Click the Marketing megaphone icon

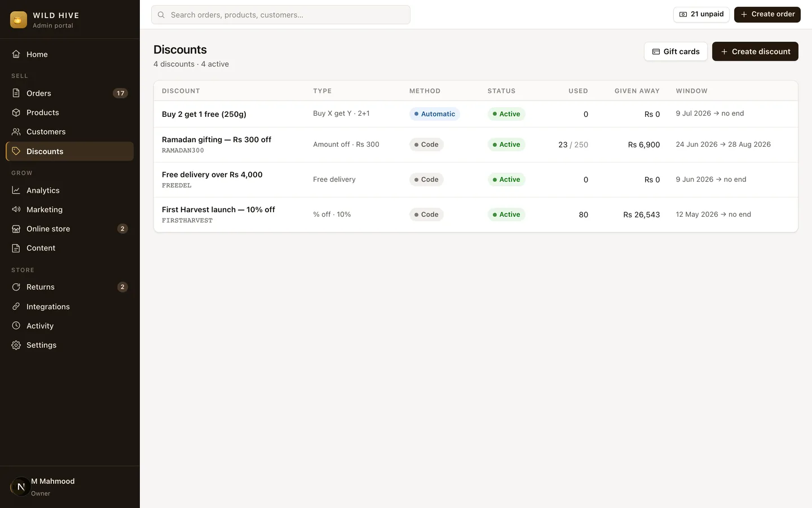16,209
